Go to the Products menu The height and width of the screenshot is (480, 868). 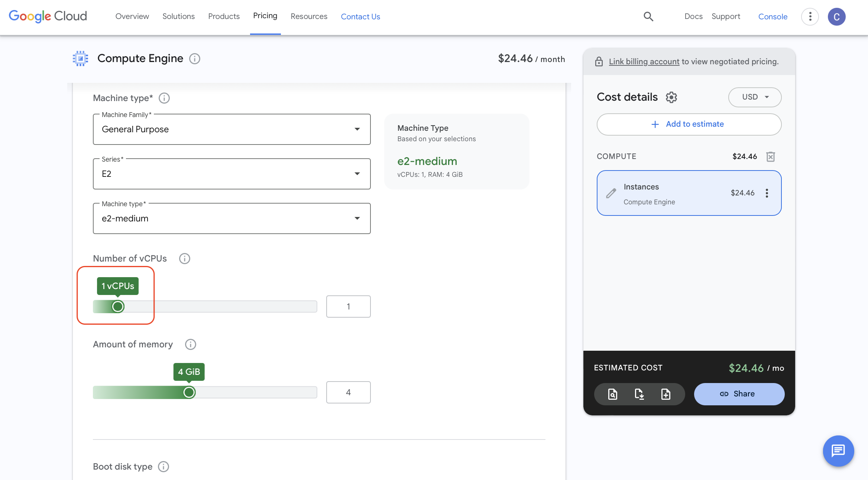click(x=224, y=16)
